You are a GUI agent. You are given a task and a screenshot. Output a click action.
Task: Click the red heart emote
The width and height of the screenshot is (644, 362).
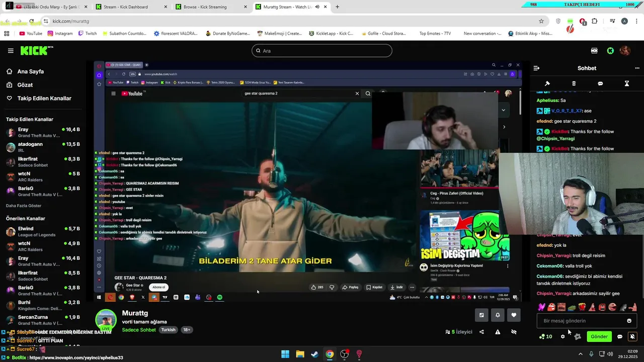(582, 307)
